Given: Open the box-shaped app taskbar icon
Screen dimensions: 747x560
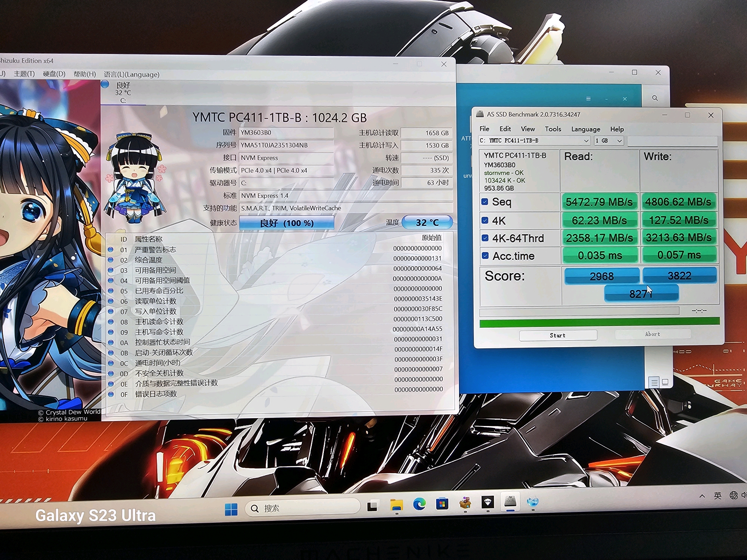Looking at the screenshot, I should [465, 503].
